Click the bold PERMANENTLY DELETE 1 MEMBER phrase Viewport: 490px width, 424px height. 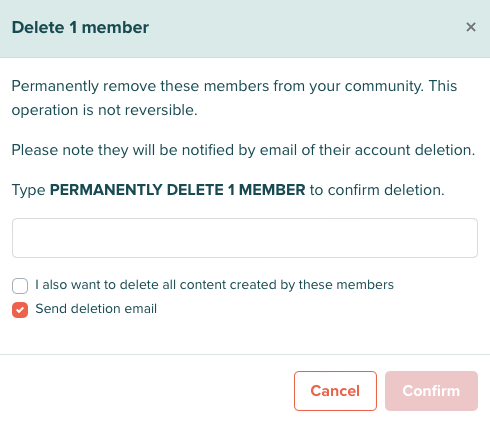pyautogui.click(x=177, y=190)
